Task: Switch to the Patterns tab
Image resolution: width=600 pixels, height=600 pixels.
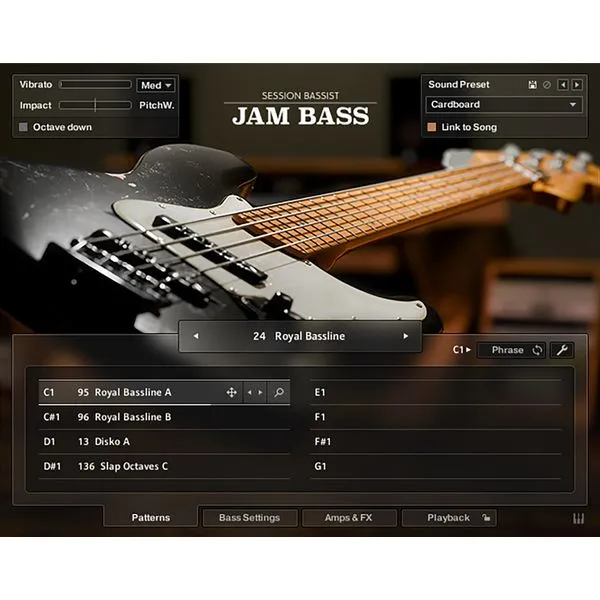Action: [x=151, y=517]
